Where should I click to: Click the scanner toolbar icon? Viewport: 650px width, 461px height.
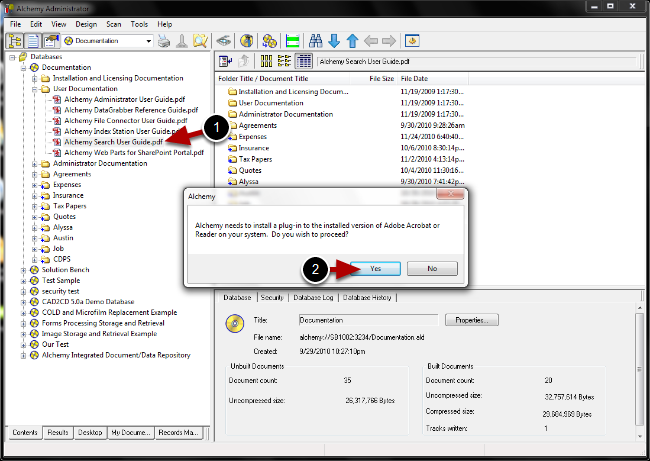(223, 41)
